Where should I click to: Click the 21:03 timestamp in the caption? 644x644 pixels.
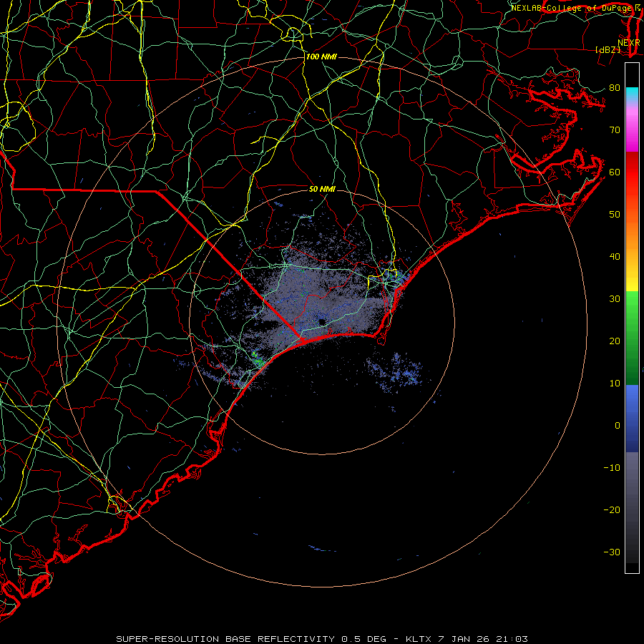coord(512,639)
